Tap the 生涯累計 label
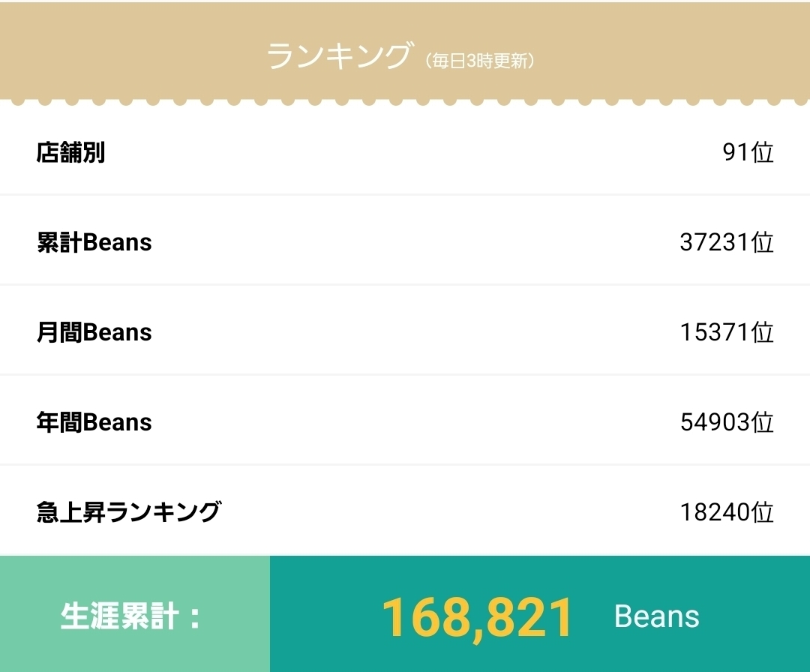This screenshot has height=672, width=810. (x=120, y=616)
